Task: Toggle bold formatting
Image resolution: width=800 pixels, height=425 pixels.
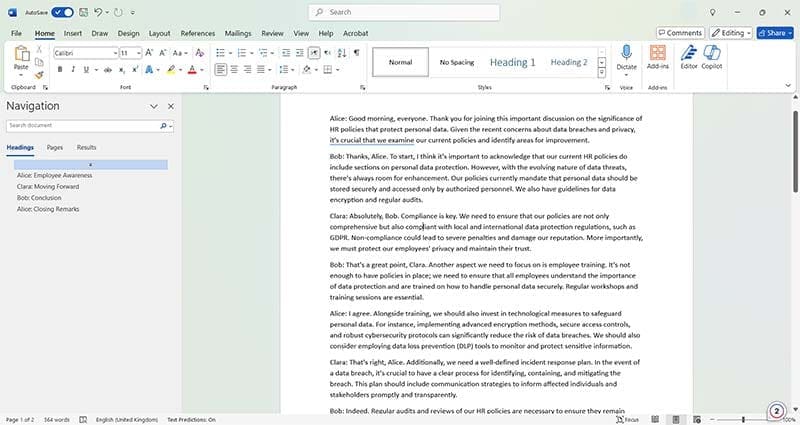Action: click(x=60, y=69)
